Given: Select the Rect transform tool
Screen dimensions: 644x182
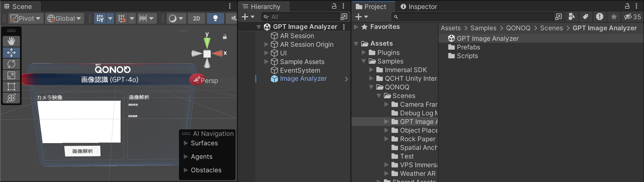Looking at the screenshot, I should click(x=11, y=87).
